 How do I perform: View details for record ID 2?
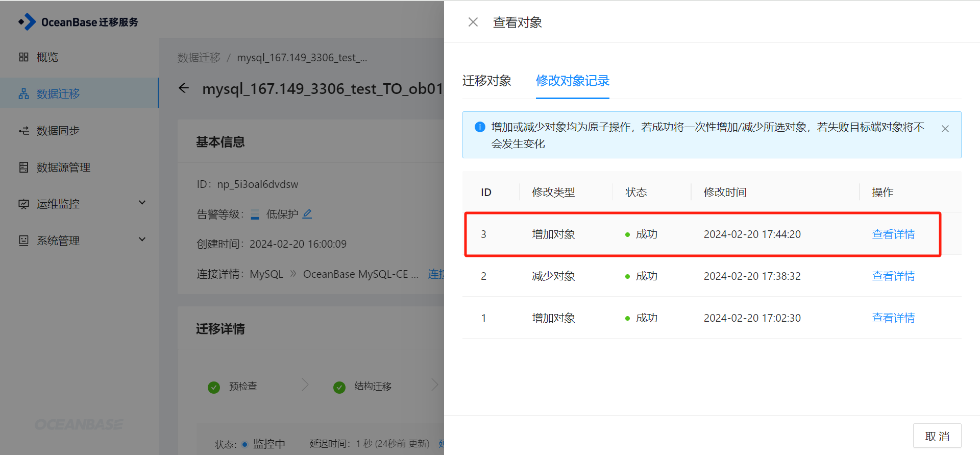click(893, 276)
